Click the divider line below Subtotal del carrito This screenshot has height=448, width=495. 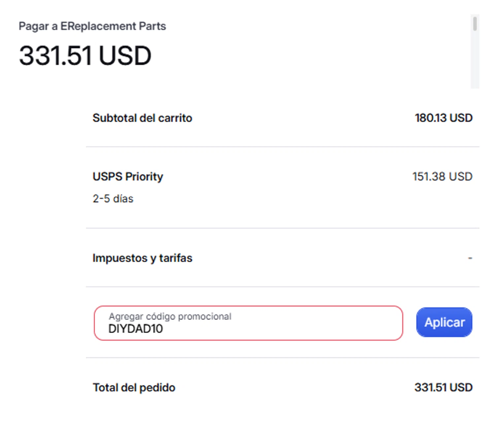(282, 147)
